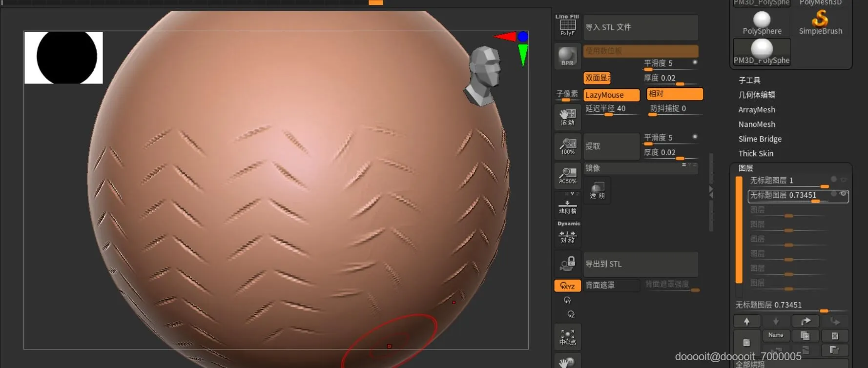
Task: Adjust the upper 厚度 0.02 slider
Action: click(x=670, y=79)
